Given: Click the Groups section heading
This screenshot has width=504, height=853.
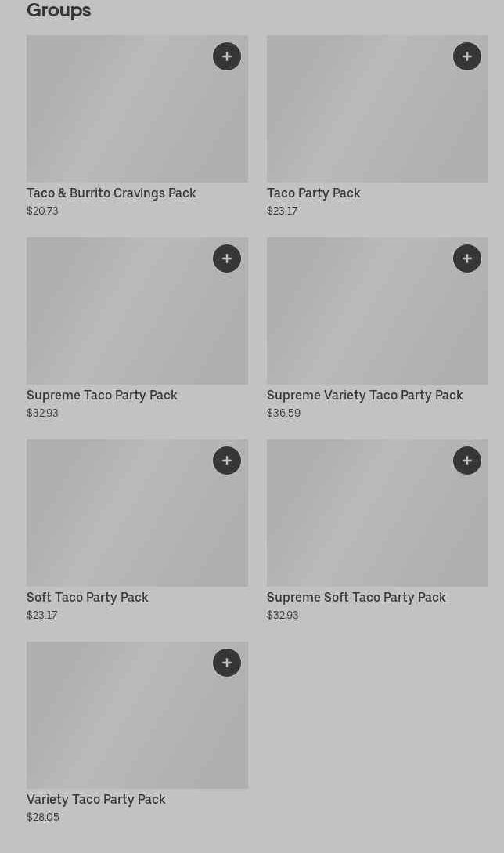Looking at the screenshot, I should click(59, 10).
